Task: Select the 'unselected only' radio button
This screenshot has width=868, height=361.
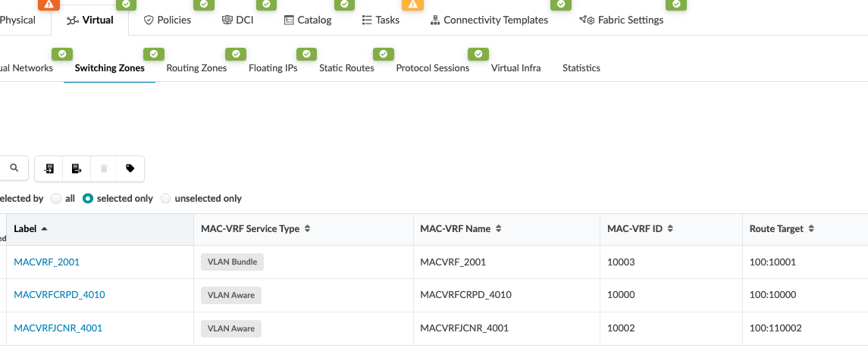Action: coord(165,198)
